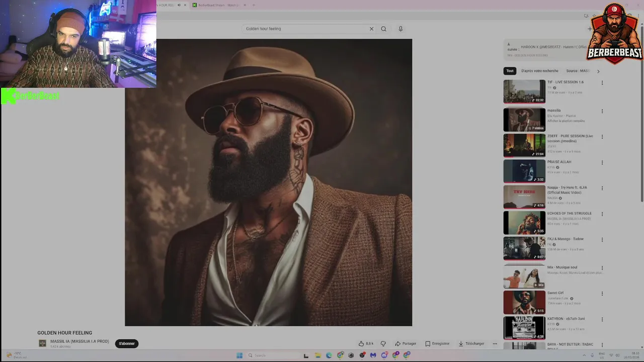Image resolution: width=644 pixels, height=362 pixels.
Task: Click the magnifier search icon
Action: coord(383,29)
